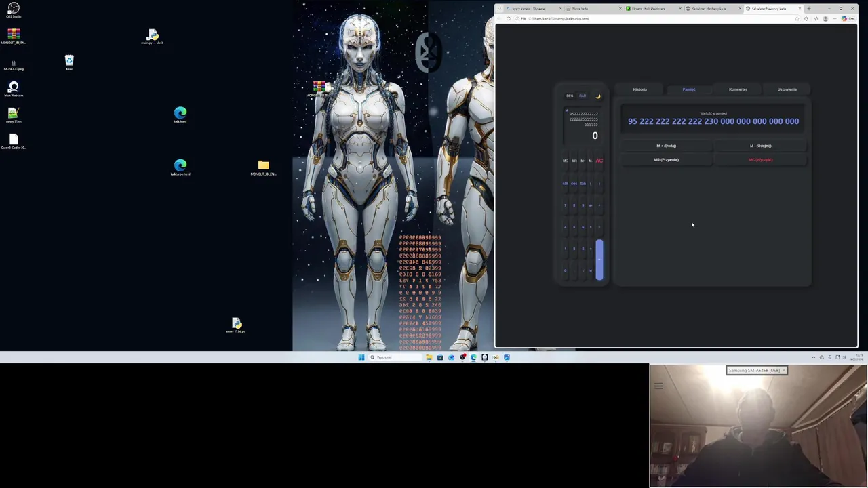
Task: Select MONOLIT.png file on desktop
Action: point(14,65)
